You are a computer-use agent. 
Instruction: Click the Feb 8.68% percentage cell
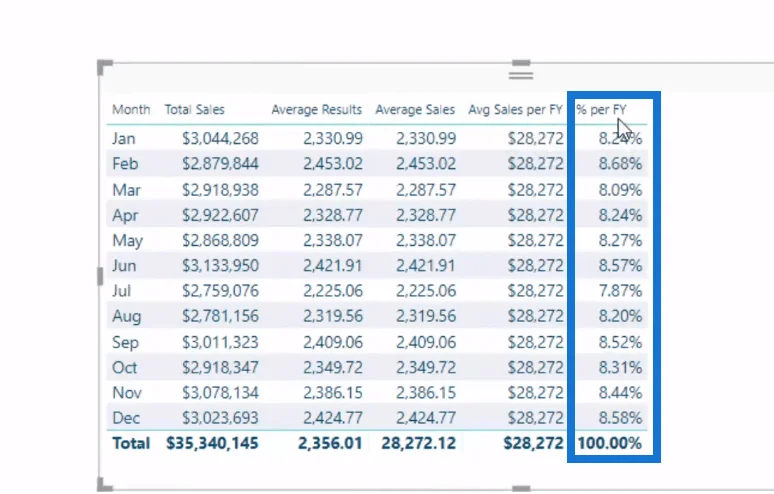(620, 164)
